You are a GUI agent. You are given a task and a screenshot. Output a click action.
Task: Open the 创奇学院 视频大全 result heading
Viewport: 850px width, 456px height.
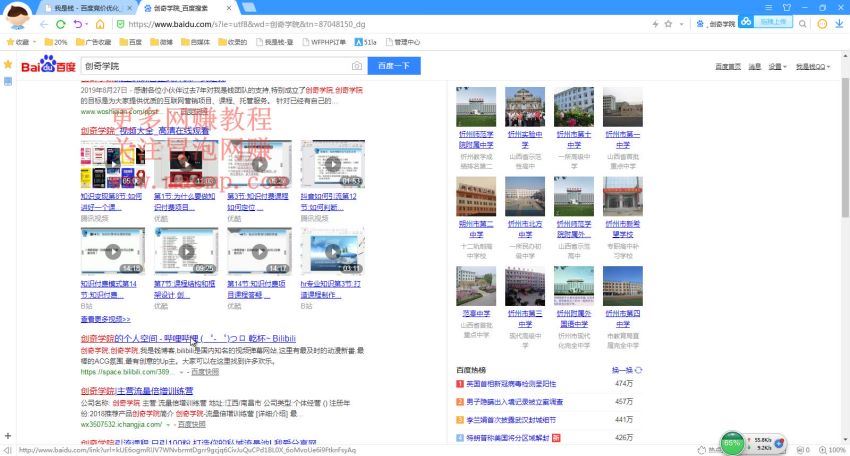(x=145, y=131)
